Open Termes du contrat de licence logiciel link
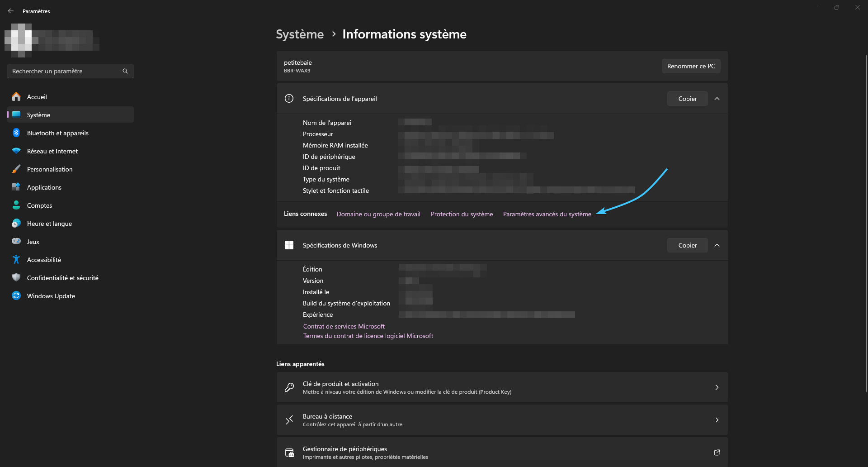Image resolution: width=868 pixels, height=467 pixels. coord(368,336)
